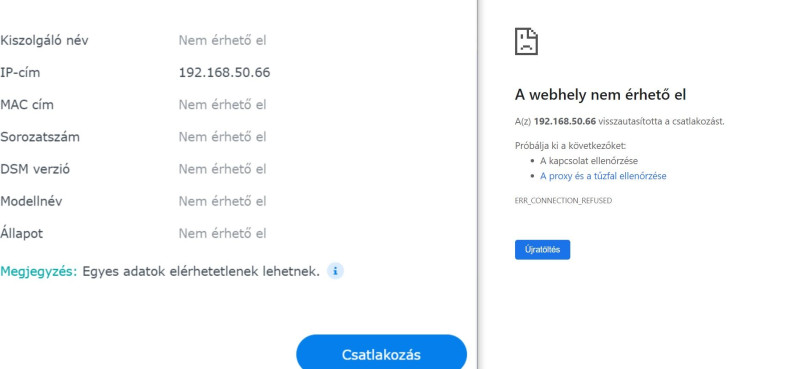Image resolution: width=800 pixels, height=369 pixels.
Task: Click the Kiszolgáló név label
Action: 44,40
